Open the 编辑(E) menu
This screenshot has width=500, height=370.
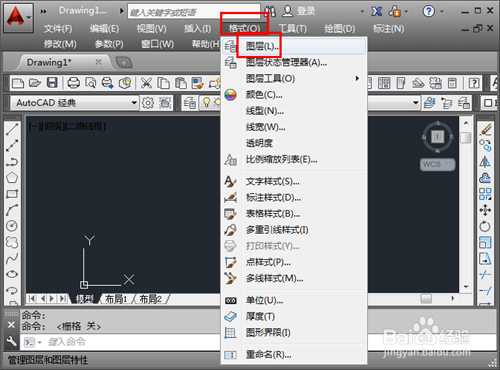tap(104, 29)
